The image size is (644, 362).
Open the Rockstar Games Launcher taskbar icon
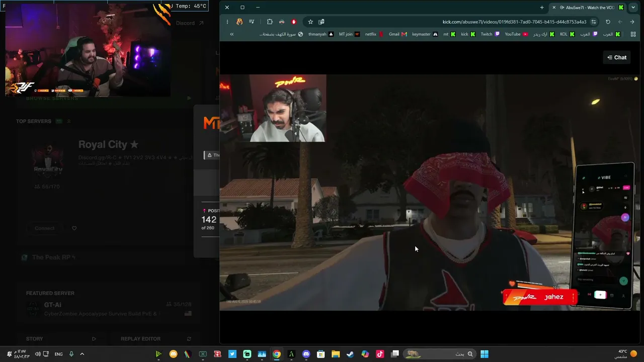217,354
